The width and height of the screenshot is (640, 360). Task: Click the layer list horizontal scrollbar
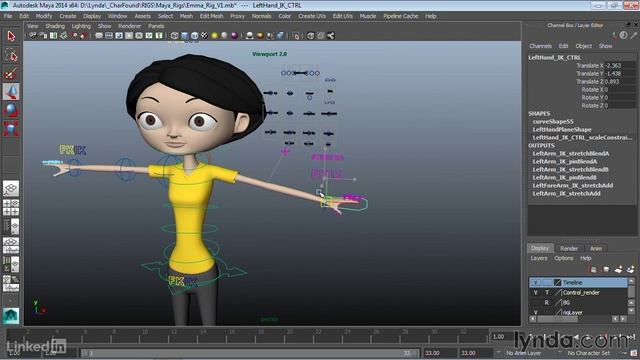(578, 319)
